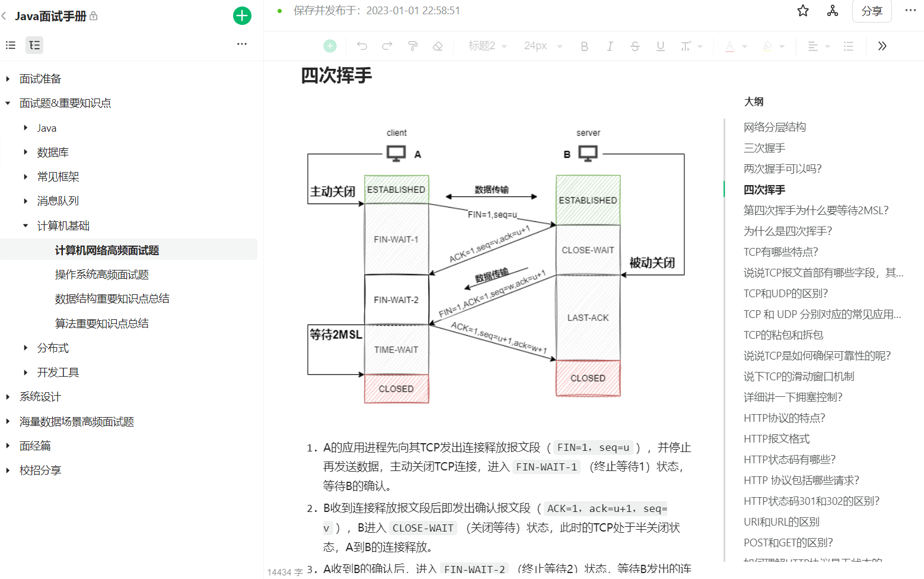Open the 标题2 heading style dropdown

pos(488,46)
